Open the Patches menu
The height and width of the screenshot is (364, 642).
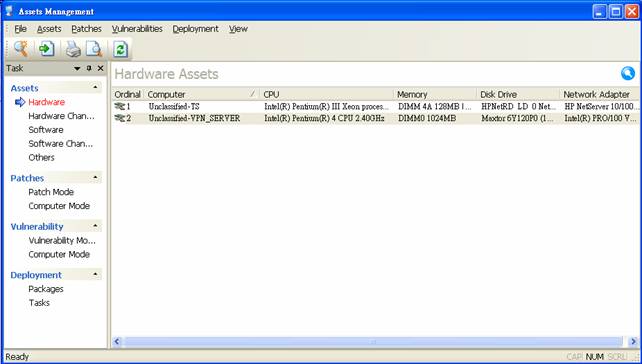(x=86, y=29)
